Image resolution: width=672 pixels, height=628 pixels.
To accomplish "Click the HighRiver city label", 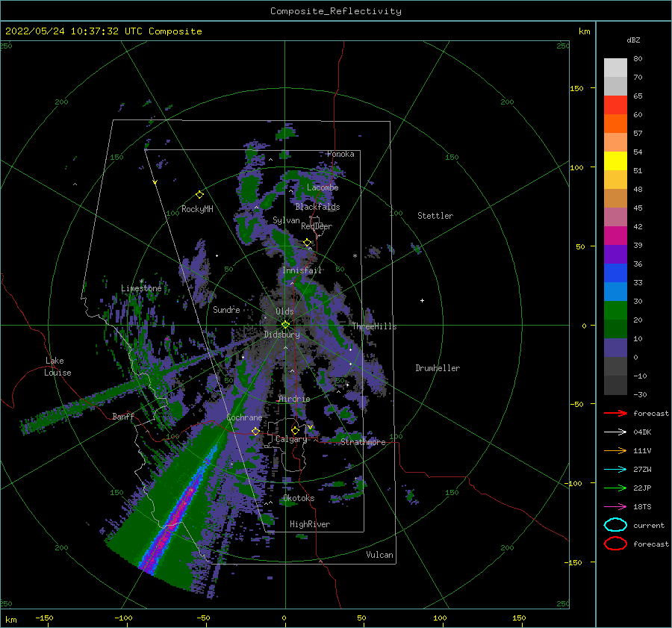I will [310, 524].
